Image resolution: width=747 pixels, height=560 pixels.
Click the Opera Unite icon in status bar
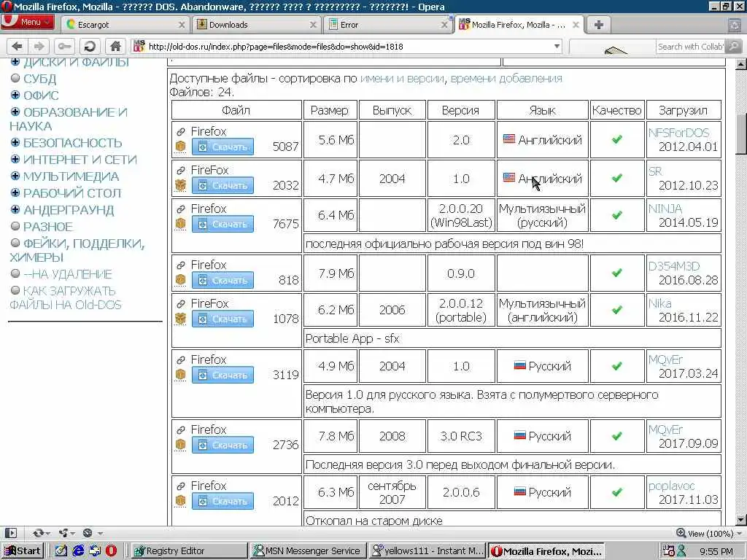tap(65, 533)
